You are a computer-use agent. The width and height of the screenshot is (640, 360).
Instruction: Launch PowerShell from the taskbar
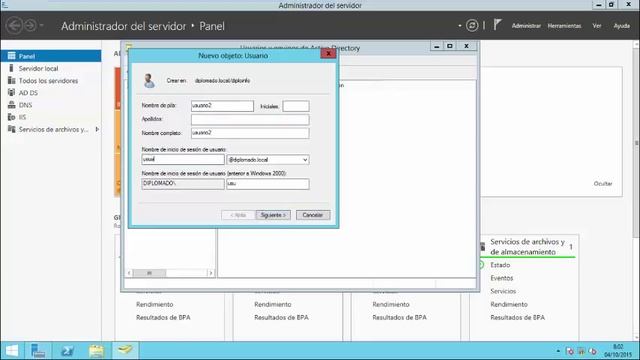click(67, 351)
